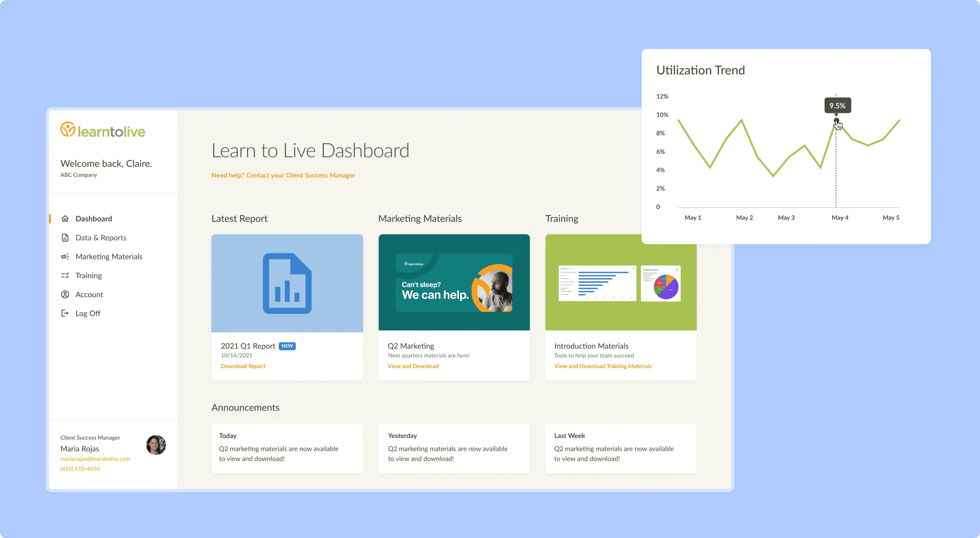Click the checklist icon next to Training
This screenshot has width=980, height=538.
65,276
